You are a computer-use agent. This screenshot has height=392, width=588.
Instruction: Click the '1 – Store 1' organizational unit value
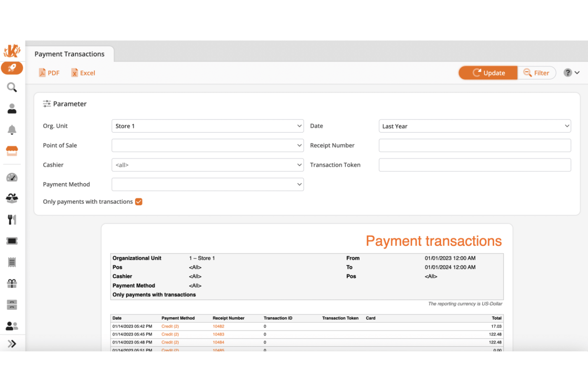(x=202, y=258)
